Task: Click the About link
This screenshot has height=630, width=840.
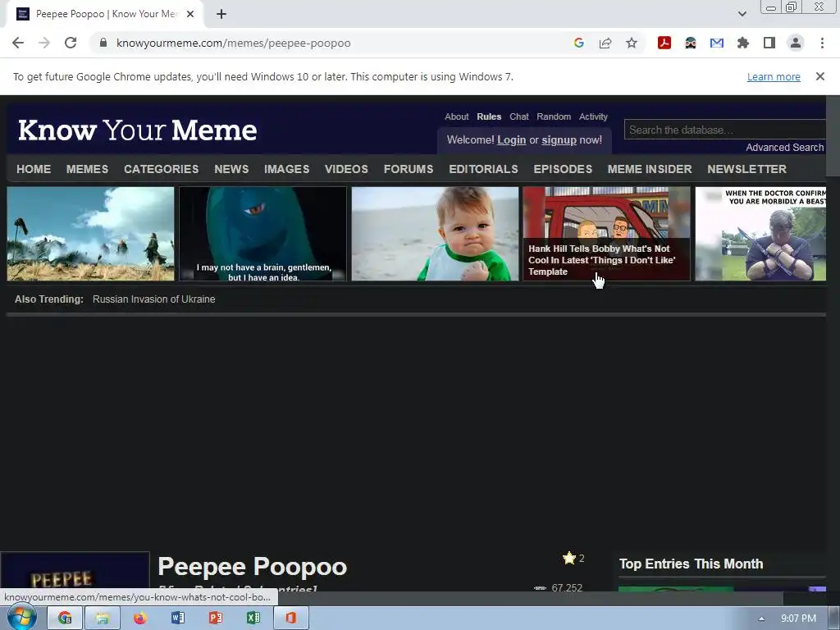Action: pos(456,116)
